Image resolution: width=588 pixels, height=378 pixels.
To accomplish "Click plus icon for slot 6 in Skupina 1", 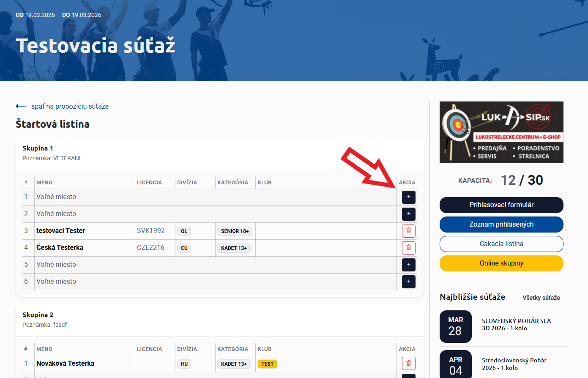I will [x=408, y=282].
